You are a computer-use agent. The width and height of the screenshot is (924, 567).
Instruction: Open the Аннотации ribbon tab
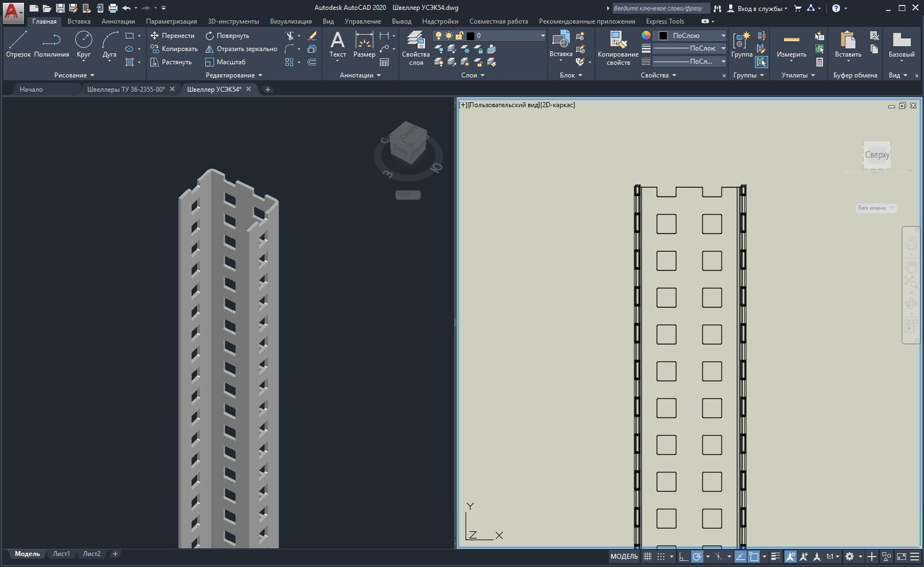[x=118, y=21]
